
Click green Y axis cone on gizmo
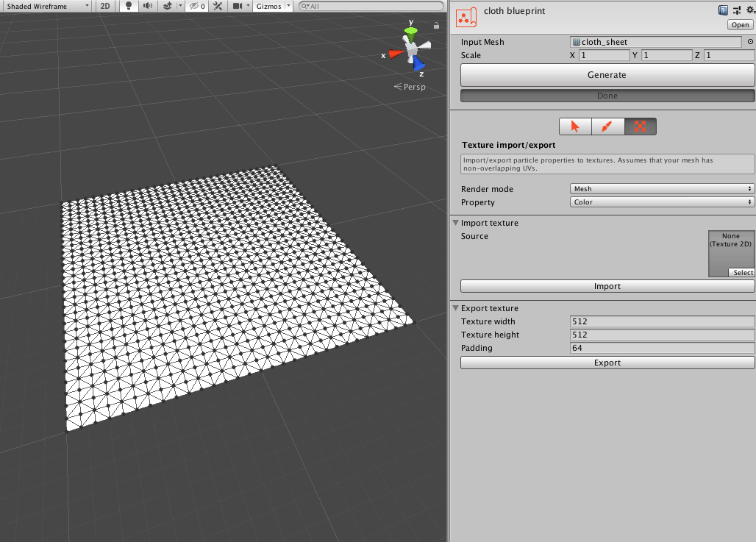coord(411,35)
